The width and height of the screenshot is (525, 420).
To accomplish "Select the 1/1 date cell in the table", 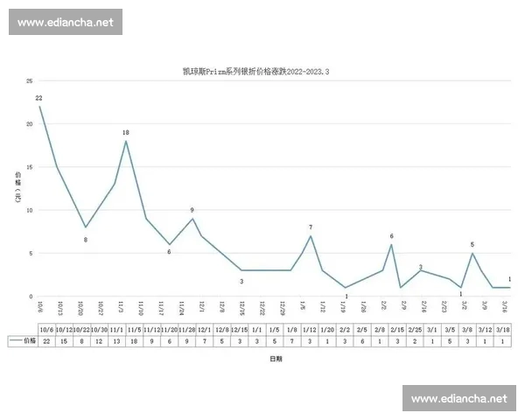I will pyautogui.click(x=256, y=330).
